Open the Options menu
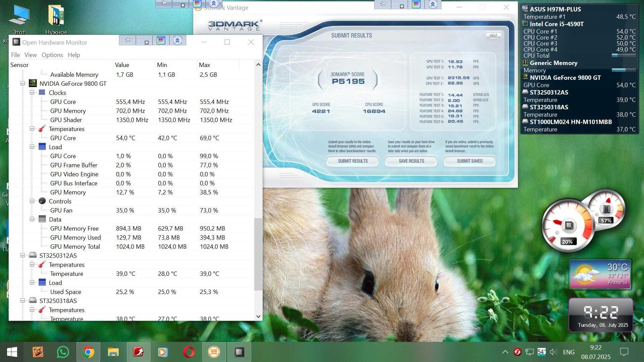The image size is (644, 362). click(52, 55)
